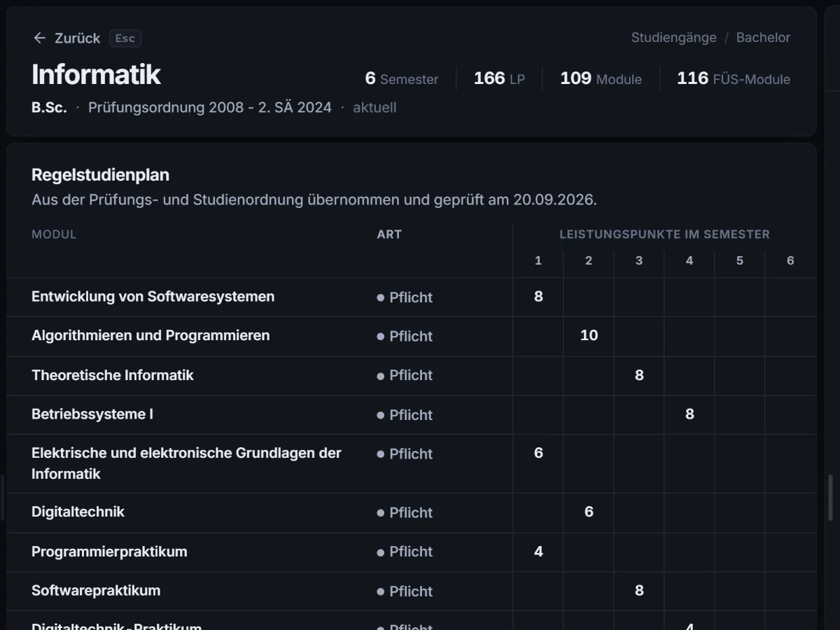Click the 8 LP cell of Theoretische Informatik
The height and width of the screenshot is (630, 840).
(639, 375)
